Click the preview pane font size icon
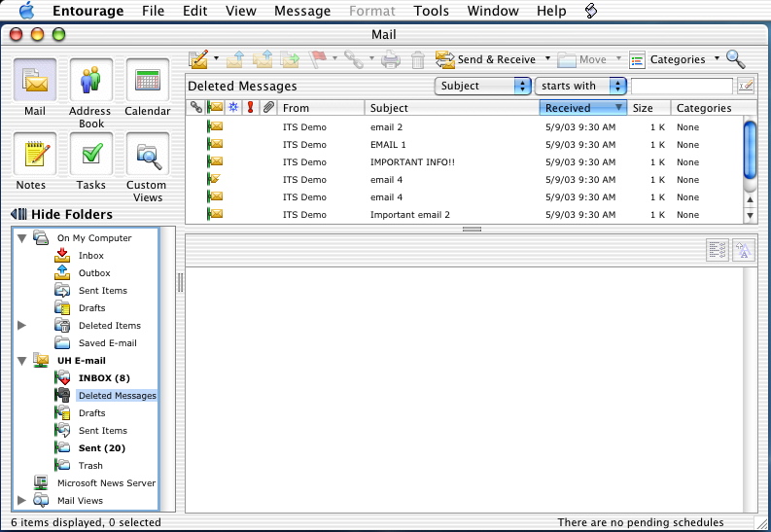The width and height of the screenshot is (771, 532). coord(744,250)
